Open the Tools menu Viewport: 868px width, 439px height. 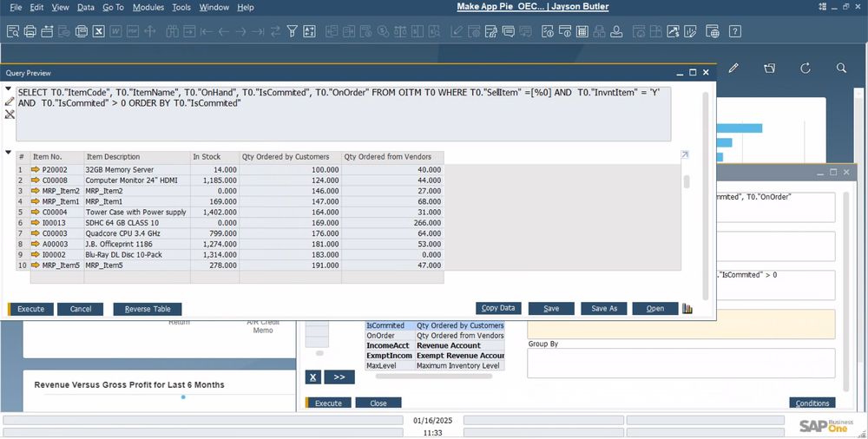[181, 7]
